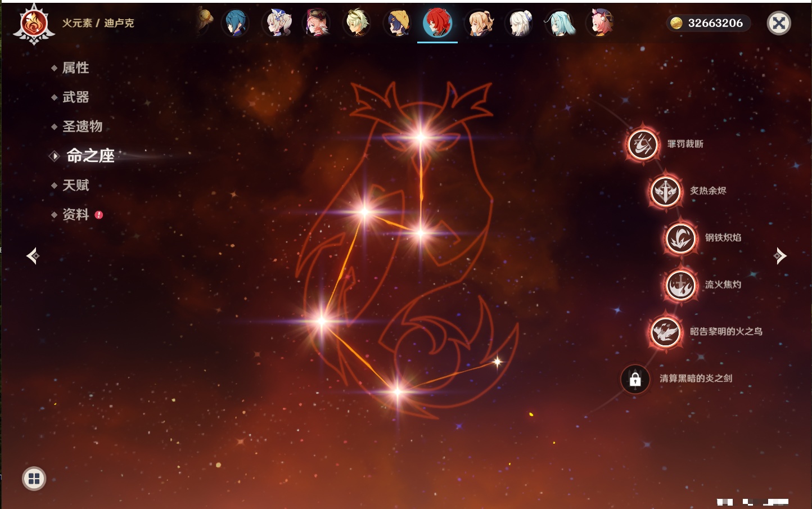This screenshot has height=509, width=812.
Task: Open the 罪罚裁断 constellation icon
Action: [x=643, y=144]
